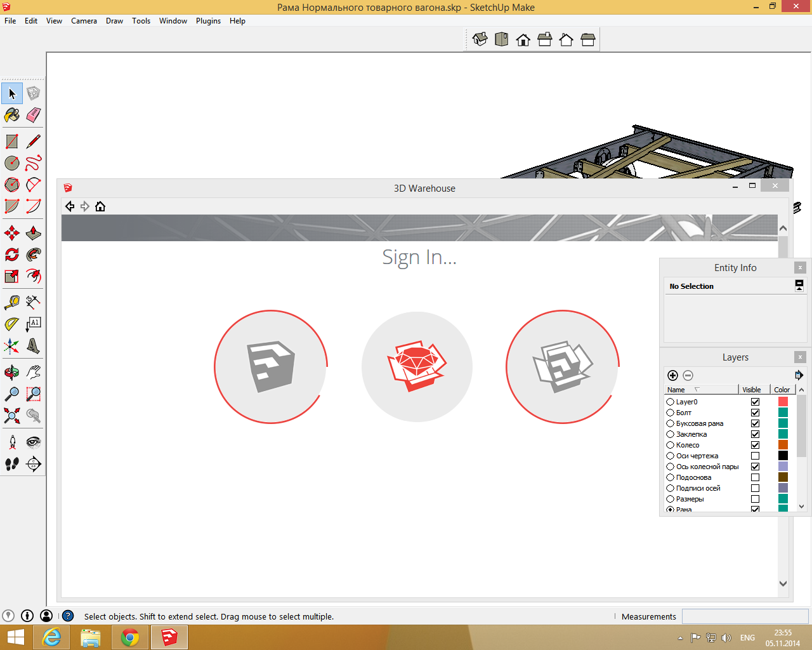The height and width of the screenshot is (650, 812).
Task: Select the Section Plane tool
Action: point(34,464)
